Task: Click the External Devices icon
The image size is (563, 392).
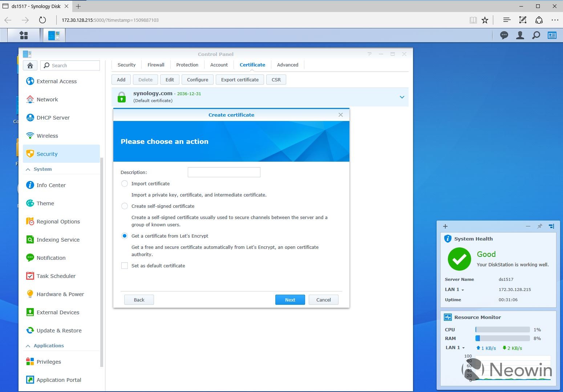Action: tap(30, 312)
